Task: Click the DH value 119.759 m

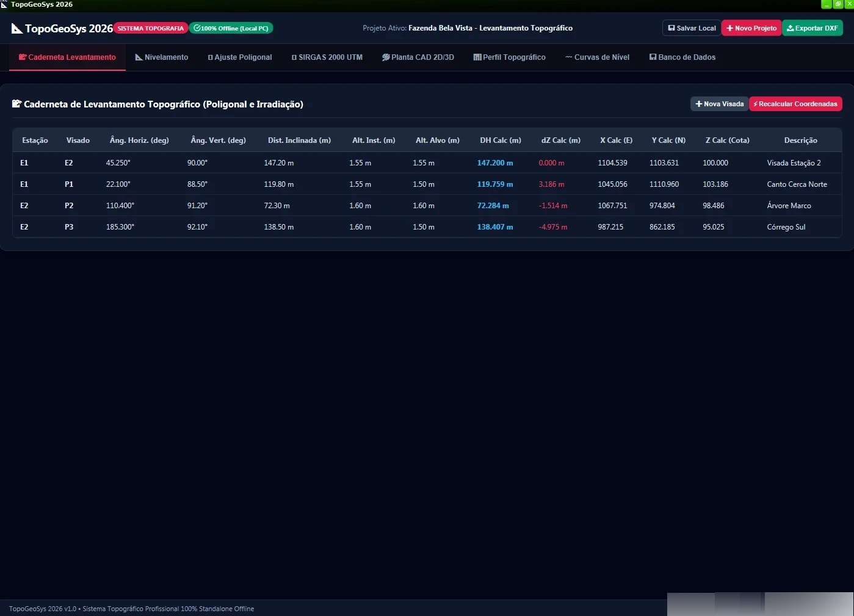Action: tap(495, 184)
